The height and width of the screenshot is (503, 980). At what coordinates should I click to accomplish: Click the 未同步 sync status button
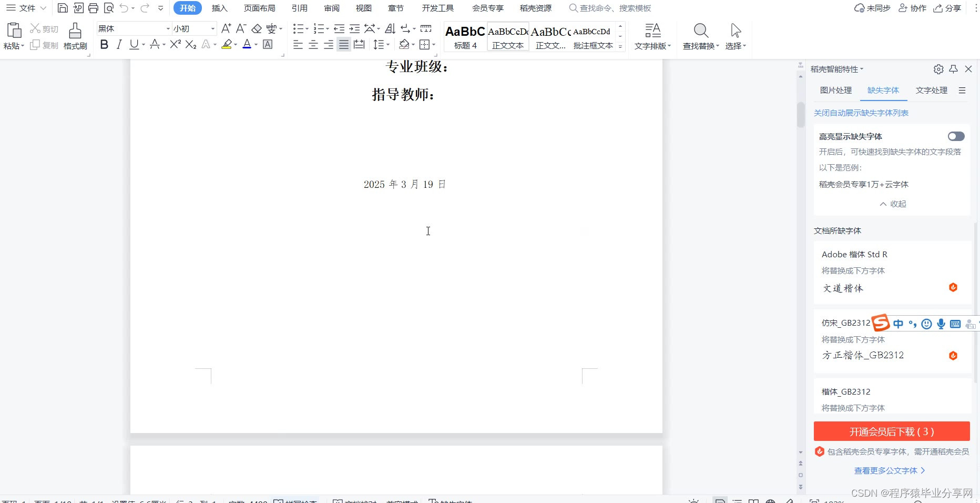[872, 8]
